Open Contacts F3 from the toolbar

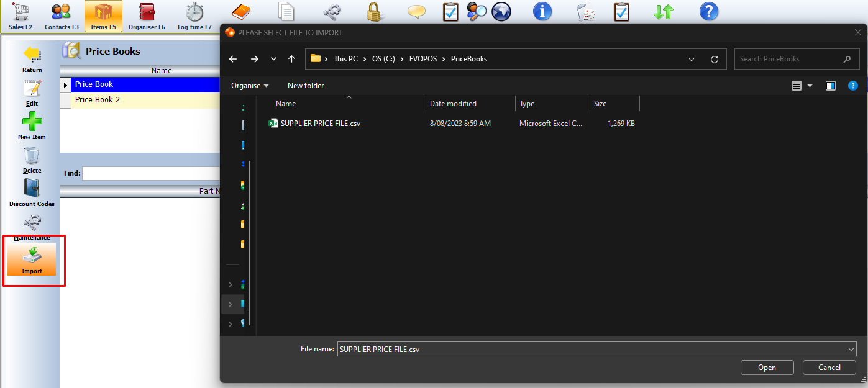(x=62, y=16)
